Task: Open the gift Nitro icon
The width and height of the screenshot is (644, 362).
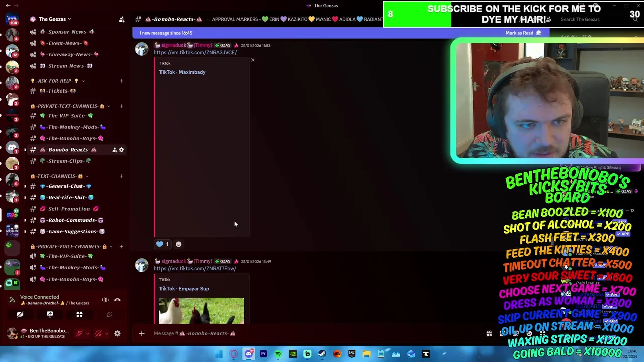Action: (x=489, y=333)
